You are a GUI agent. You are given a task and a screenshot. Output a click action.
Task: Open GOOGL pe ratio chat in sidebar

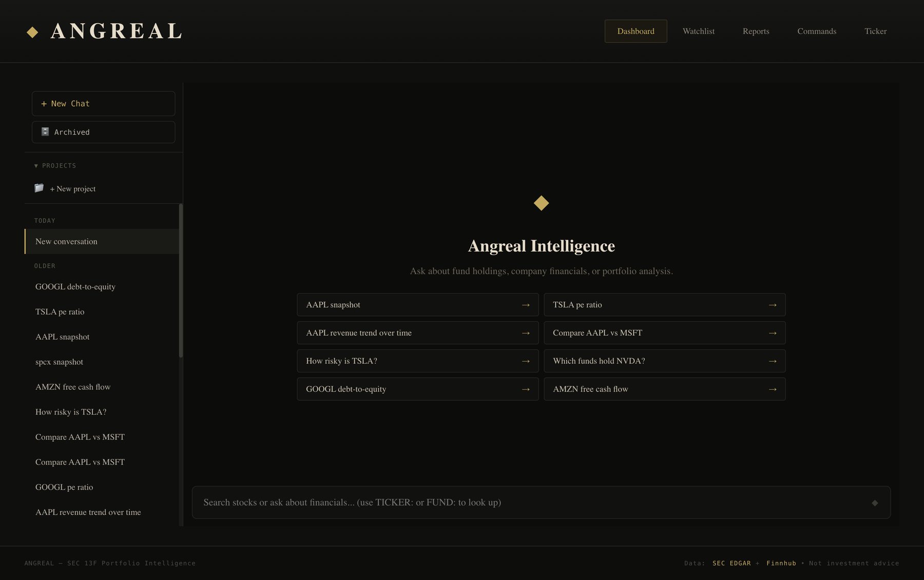tap(102, 487)
